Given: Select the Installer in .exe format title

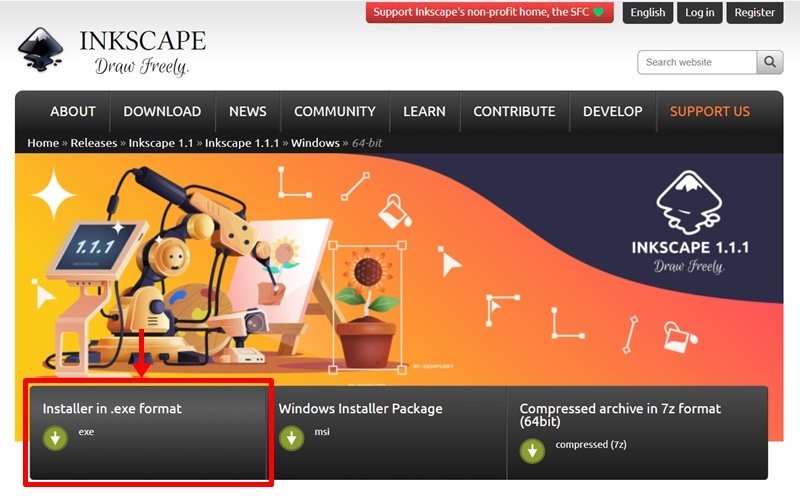Looking at the screenshot, I should click(112, 409).
